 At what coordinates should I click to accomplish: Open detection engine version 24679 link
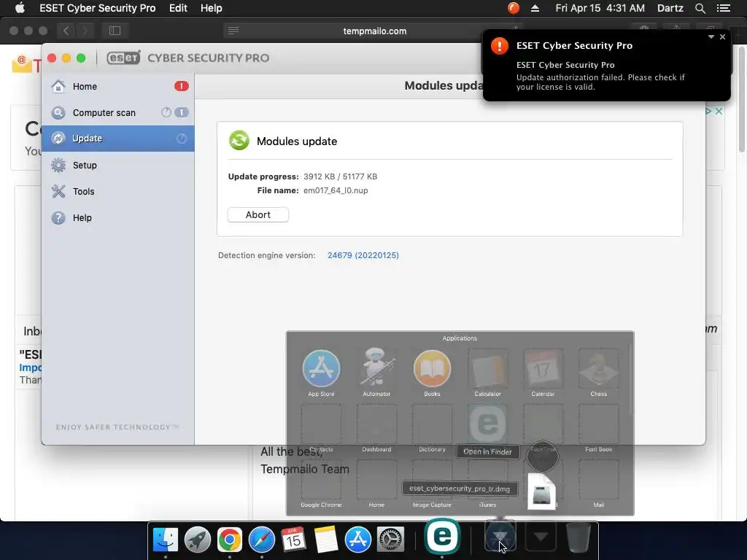363,255
